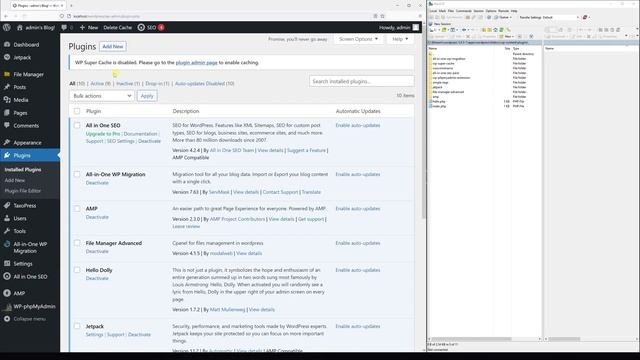
Task: Open the Local menu in WinSCP
Action: (x=433, y=11)
